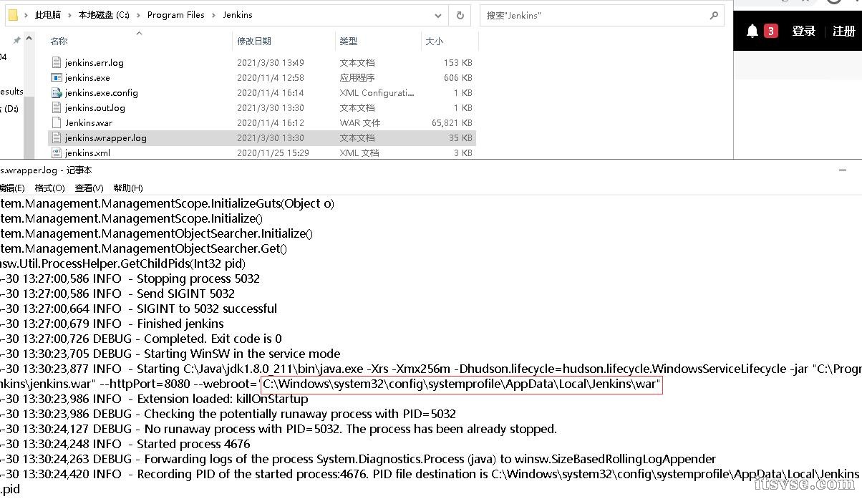Open the 格式(O) menu in Notepad
The width and height of the screenshot is (862, 504).
coord(50,188)
